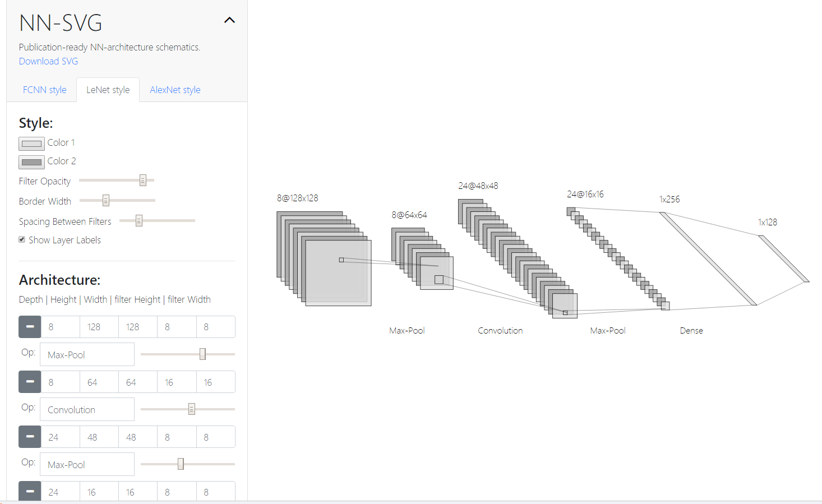
Task: Remove the 24x16x16 layer row
Action: point(30,491)
